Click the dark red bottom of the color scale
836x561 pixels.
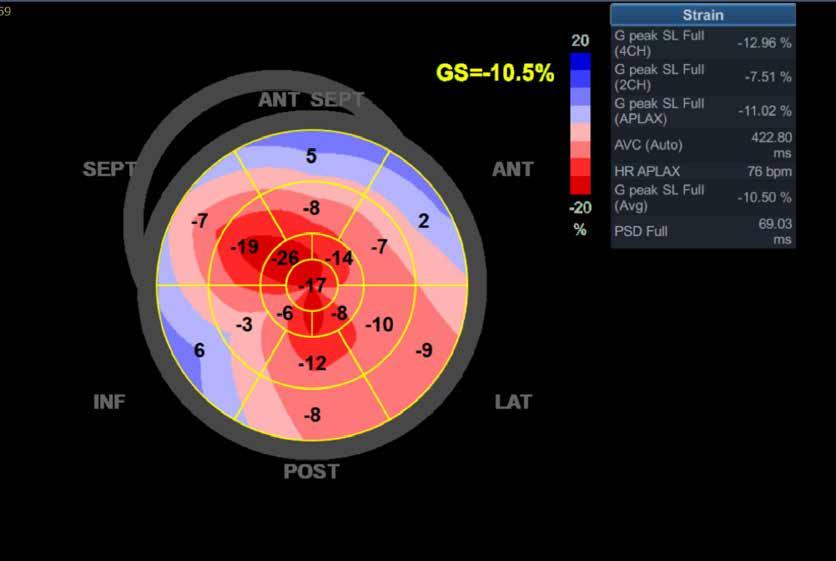click(x=580, y=185)
